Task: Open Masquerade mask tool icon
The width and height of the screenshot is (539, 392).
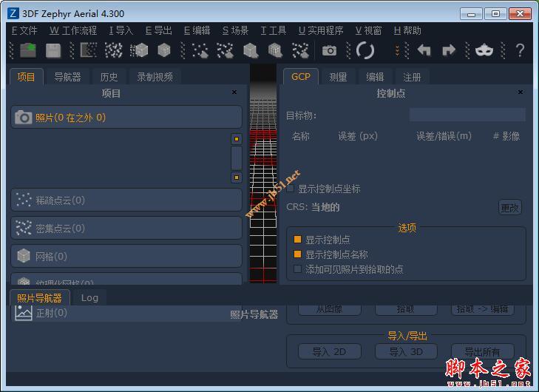Action: pos(484,50)
